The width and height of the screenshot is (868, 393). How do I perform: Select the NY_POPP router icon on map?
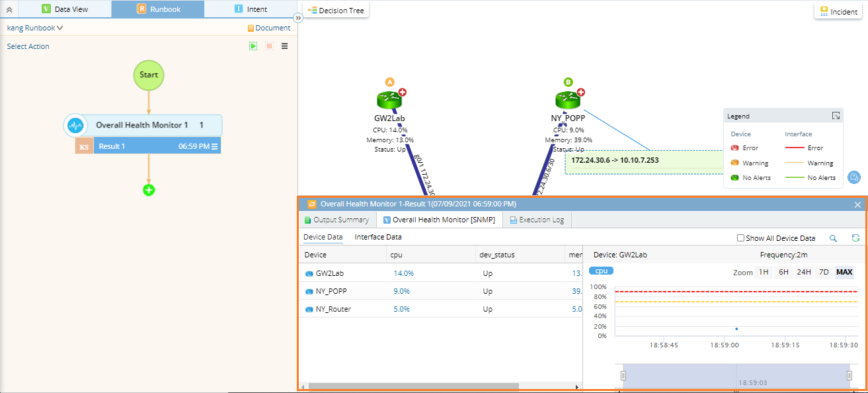pyautogui.click(x=568, y=101)
